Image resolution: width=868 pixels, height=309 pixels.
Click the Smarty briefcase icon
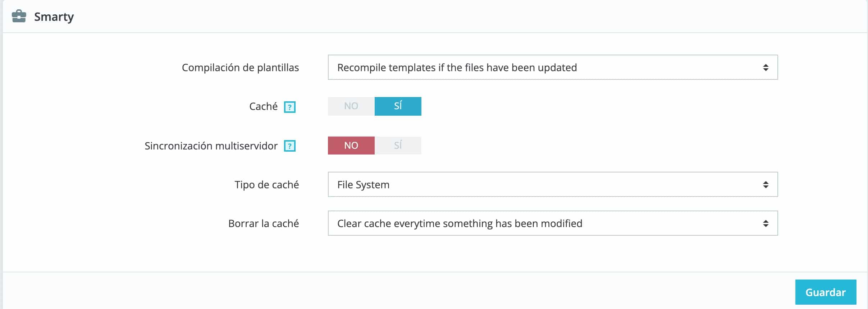pyautogui.click(x=19, y=17)
